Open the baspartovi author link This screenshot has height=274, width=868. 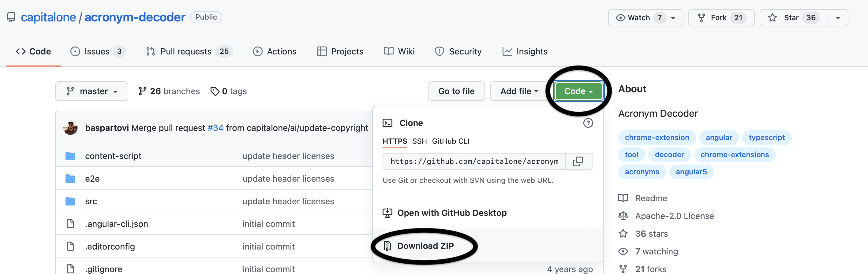[x=107, y=128]
